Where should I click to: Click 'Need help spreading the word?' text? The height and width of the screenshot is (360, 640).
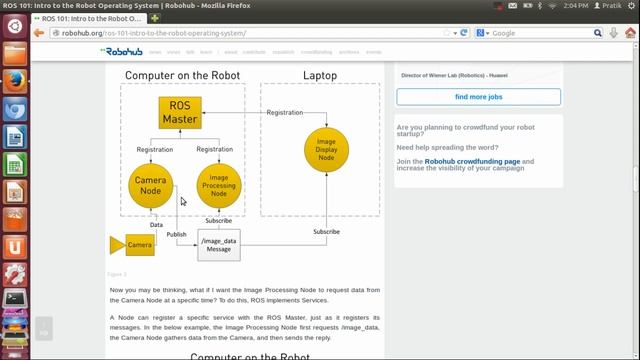447,147
